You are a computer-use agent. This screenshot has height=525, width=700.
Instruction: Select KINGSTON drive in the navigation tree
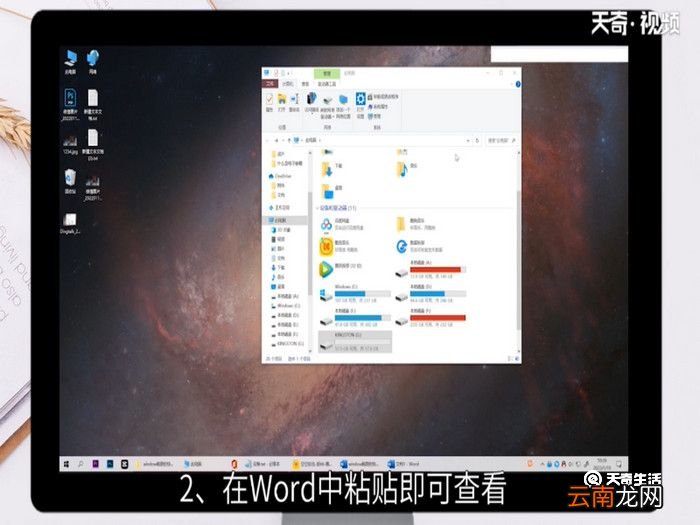(x=290, y=344)
